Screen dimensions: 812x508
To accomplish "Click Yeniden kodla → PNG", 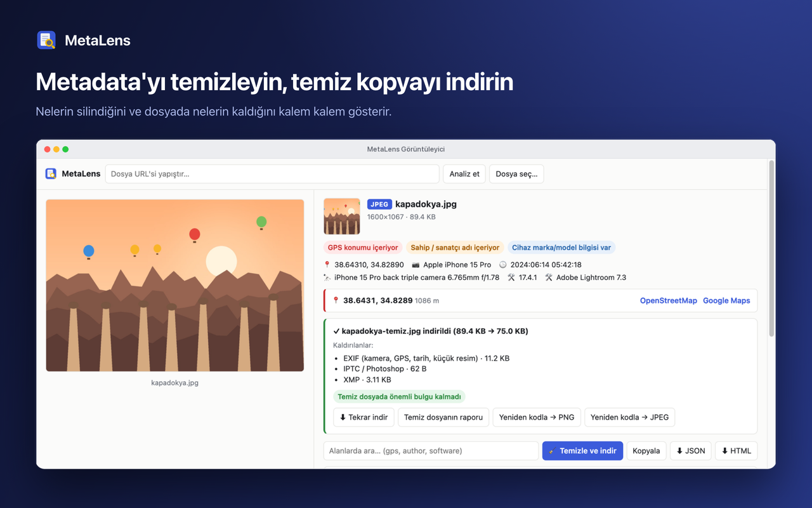I will pyautogui.click(x=537, y=417).
